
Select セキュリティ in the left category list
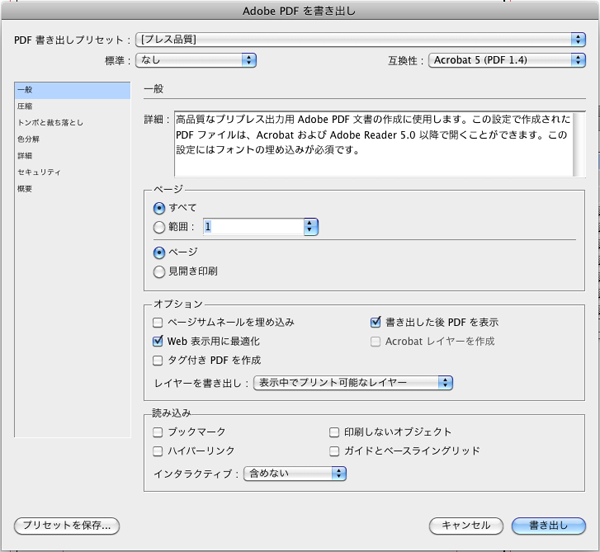[72, 172]
